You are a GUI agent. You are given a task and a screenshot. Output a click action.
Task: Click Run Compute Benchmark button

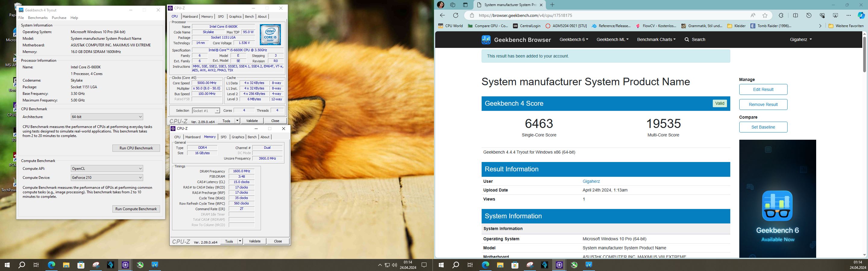click(x=136, y=209)
